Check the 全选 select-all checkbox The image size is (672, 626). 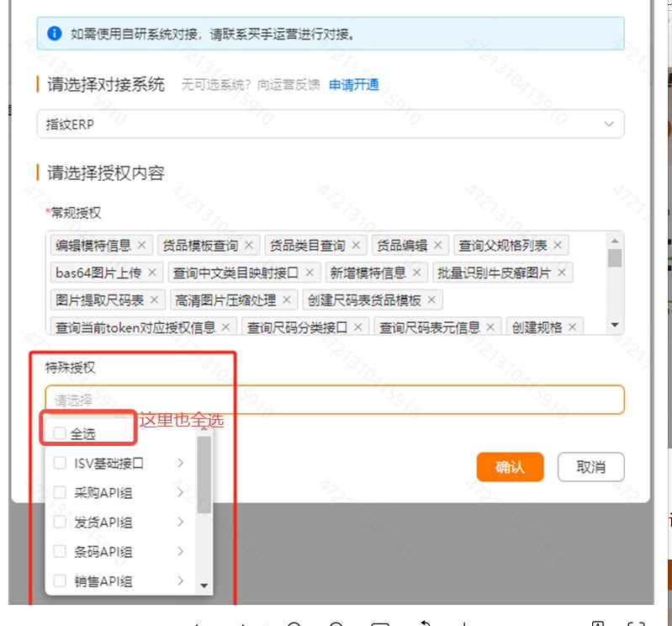click(x=60, y=433)
